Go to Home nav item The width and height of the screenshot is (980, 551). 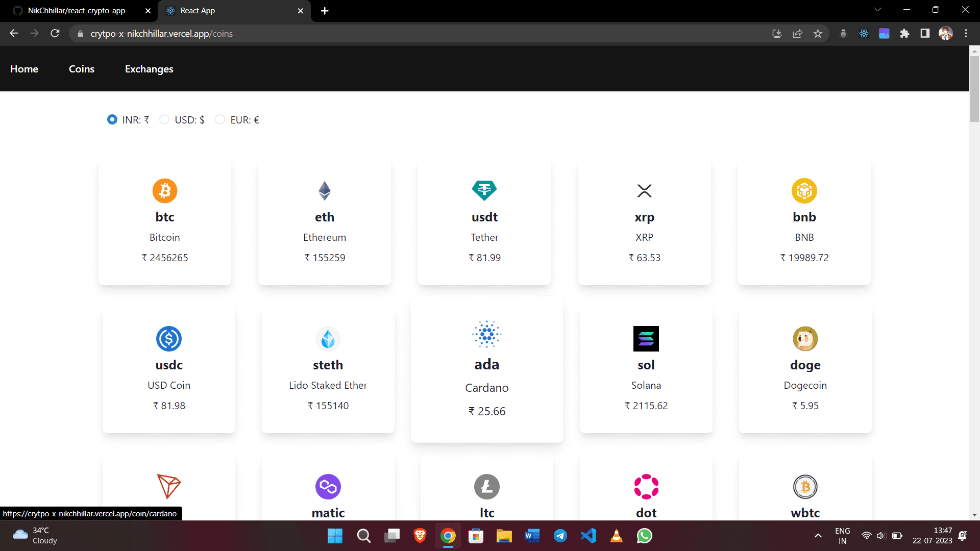coord(24,69)
